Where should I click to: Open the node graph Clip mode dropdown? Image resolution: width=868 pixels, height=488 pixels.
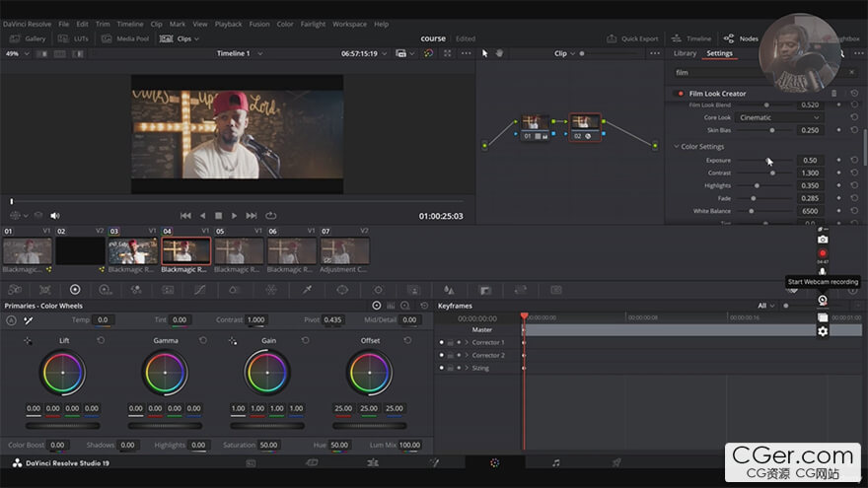[x=564, y=53]
